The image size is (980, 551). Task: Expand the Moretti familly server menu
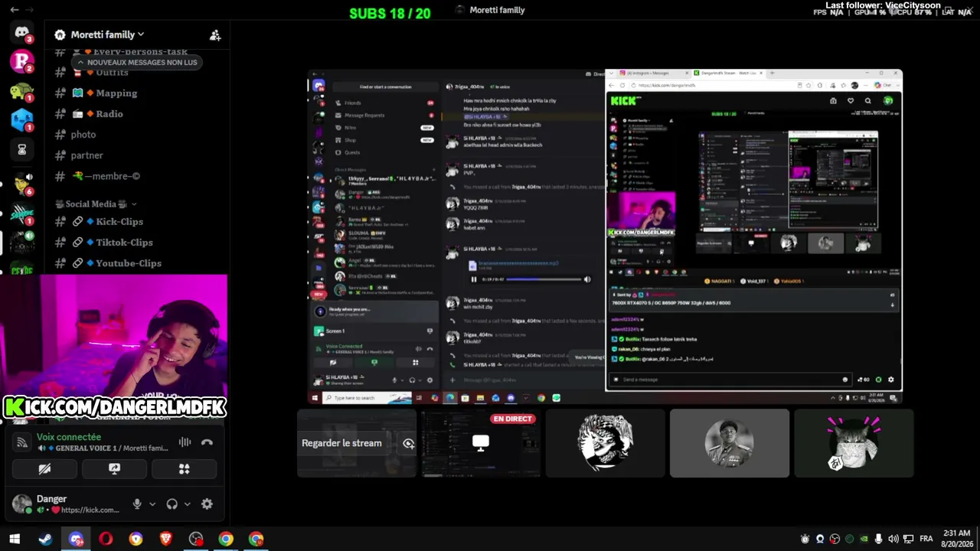[107, 34]
